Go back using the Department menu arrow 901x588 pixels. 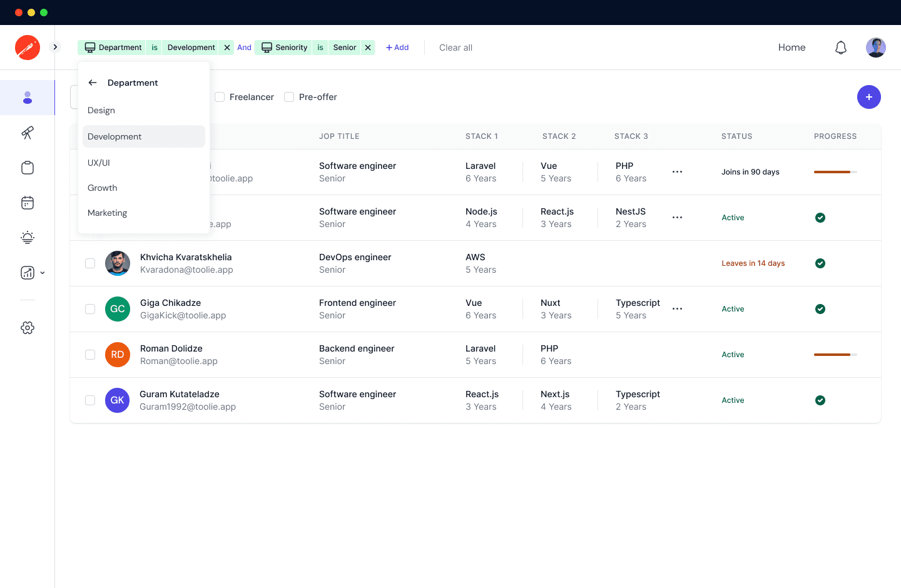click(92, 82)
